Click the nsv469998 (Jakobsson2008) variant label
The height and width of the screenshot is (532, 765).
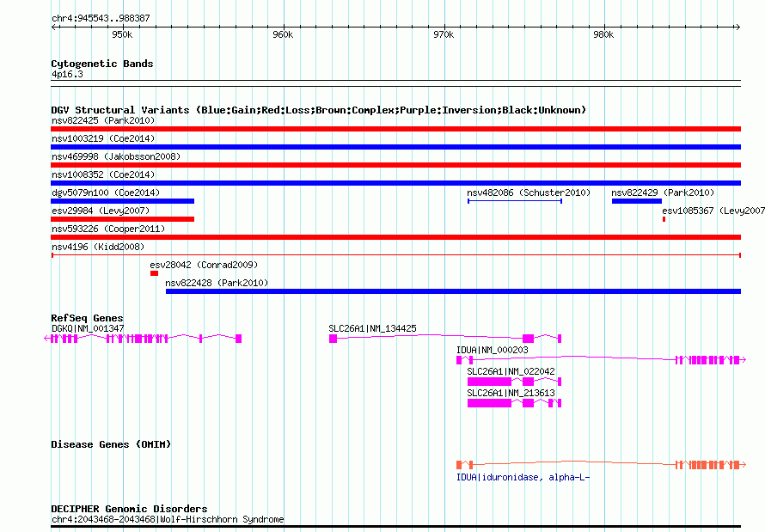pos(116,156)
